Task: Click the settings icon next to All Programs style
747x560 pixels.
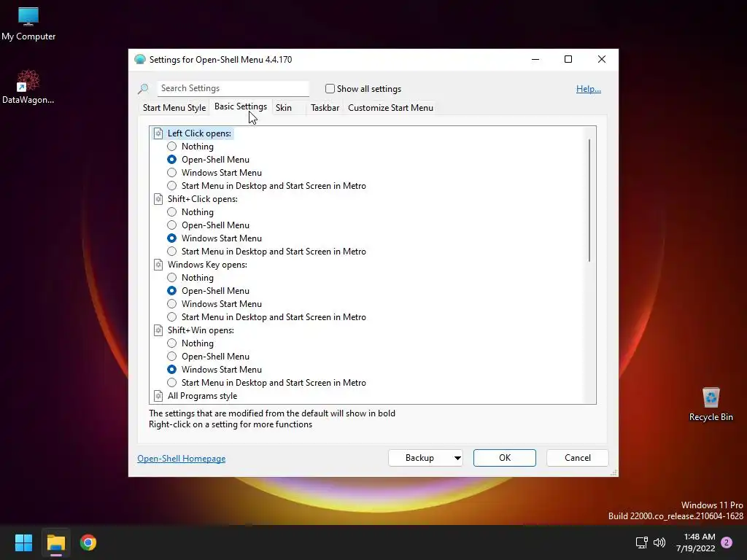Action: click(x=158, y=396)
